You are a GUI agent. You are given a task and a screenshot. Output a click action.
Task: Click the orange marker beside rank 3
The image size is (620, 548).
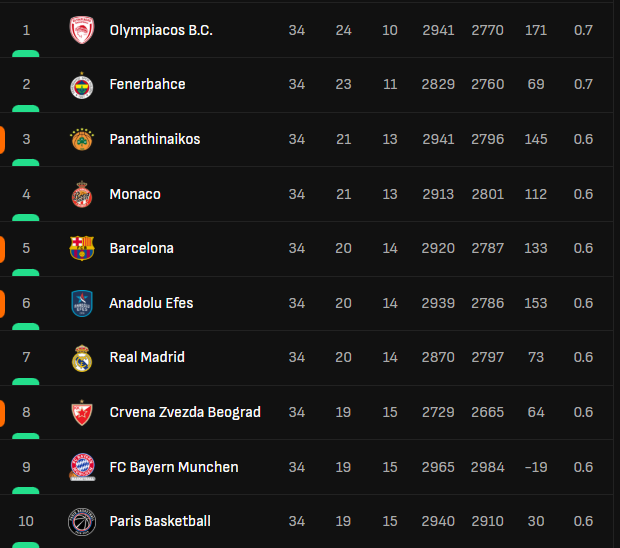tap(3, 139)
